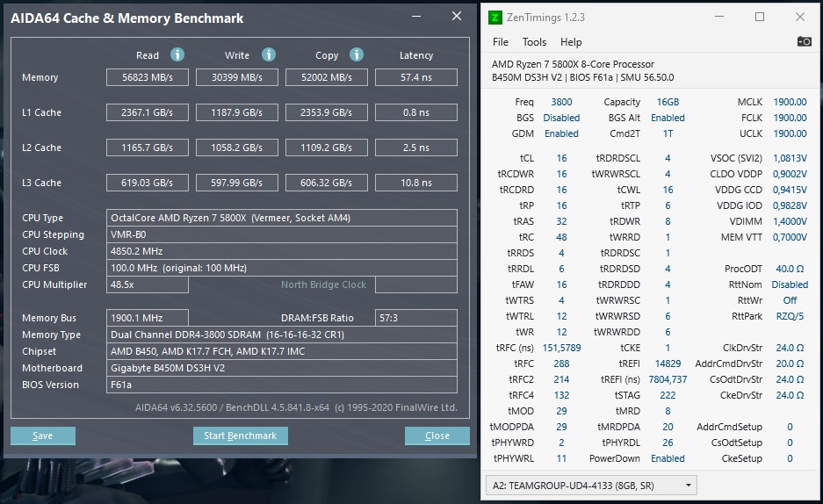Click the L1 Cache latency 0.8 ns
Image resolution: width=823 pixels, height=504 pixels.
[416, 112]
